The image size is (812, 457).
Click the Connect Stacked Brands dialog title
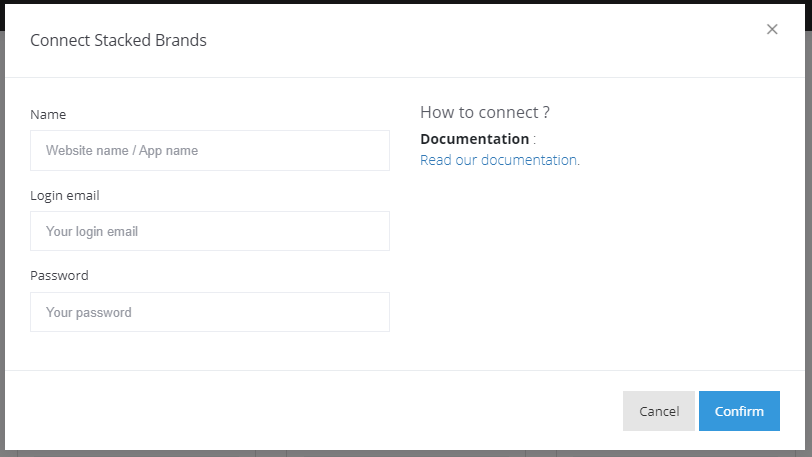click(118, 41)
